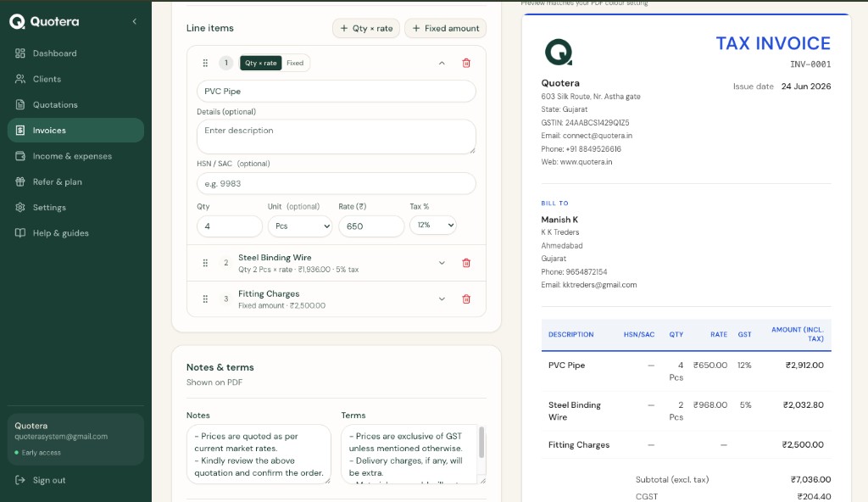Click the Clients people icon

pyautogui.click(x=20, y=79)
